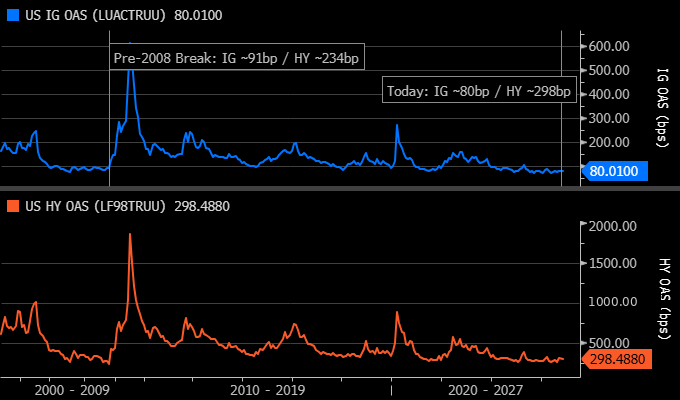The height and width of the screenshot is (400, 680).
Task: Click the 2000.00 tick on HY axis
Action: 612,226
